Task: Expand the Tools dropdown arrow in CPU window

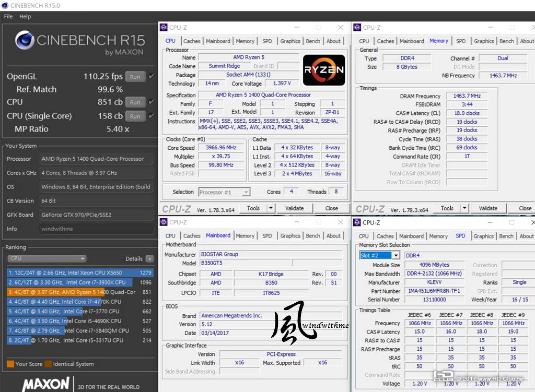Action: click(x=271, y=208)
